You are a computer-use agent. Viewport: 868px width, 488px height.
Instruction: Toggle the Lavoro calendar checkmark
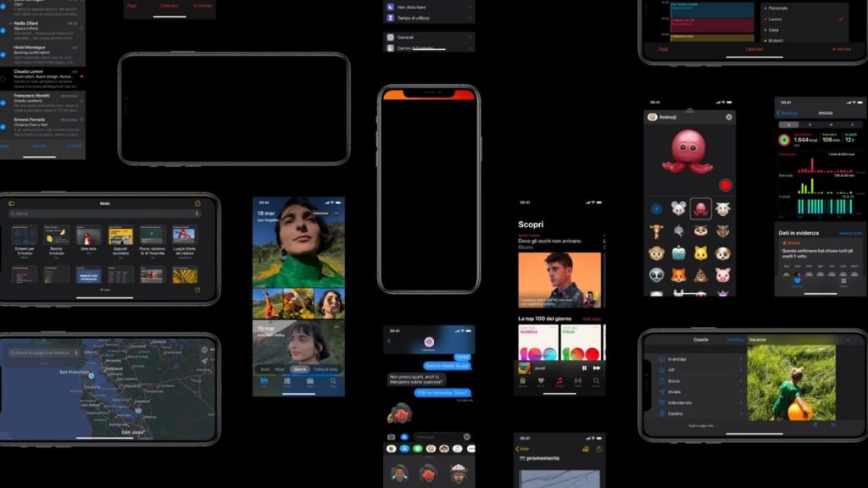click(841, 19)
